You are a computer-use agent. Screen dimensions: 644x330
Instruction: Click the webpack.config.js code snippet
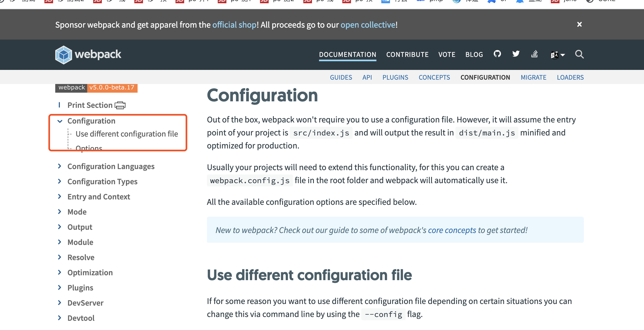250,180
